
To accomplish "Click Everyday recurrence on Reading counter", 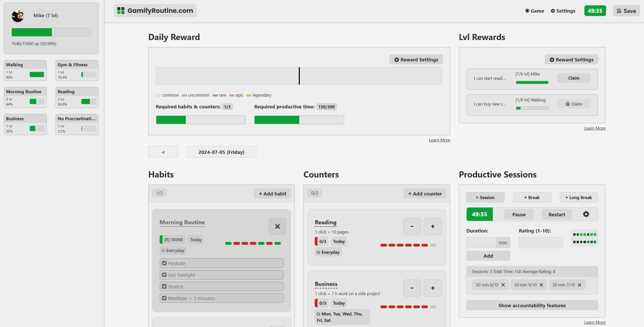I will (328, 252).
